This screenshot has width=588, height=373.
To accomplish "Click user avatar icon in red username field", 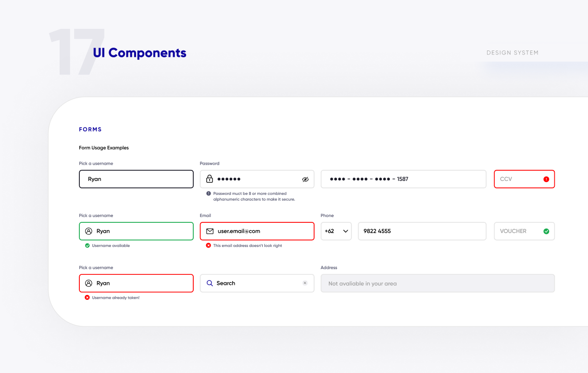I will tap(88, 283).
